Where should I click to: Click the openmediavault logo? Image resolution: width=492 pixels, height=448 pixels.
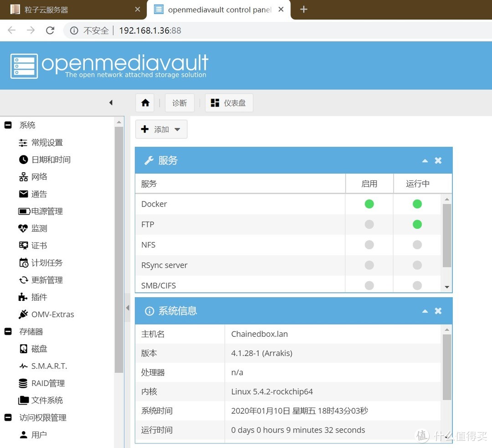tap(109, 66)
